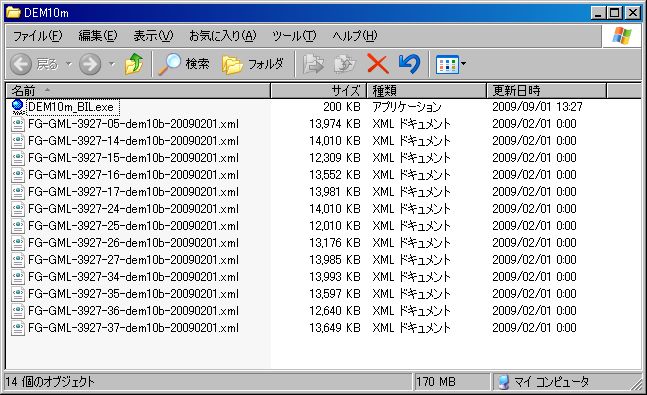Open the ツール(T) menu
The width and height of the screenshot is (647, 395).
[x=294, y=36]
